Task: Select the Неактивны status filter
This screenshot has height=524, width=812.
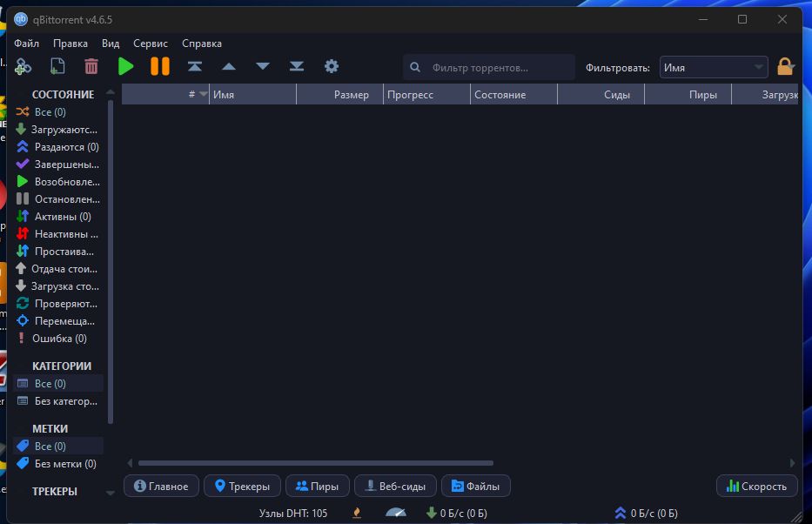Action: coord(58,234)
